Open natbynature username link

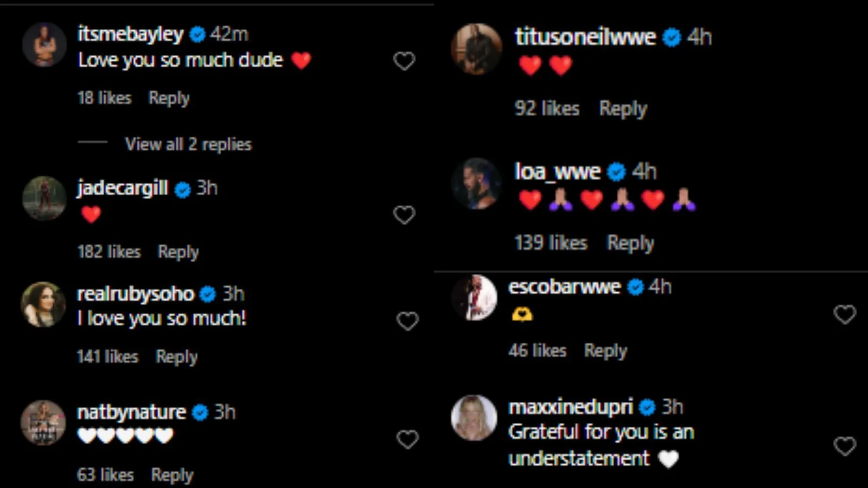[131, 412]
